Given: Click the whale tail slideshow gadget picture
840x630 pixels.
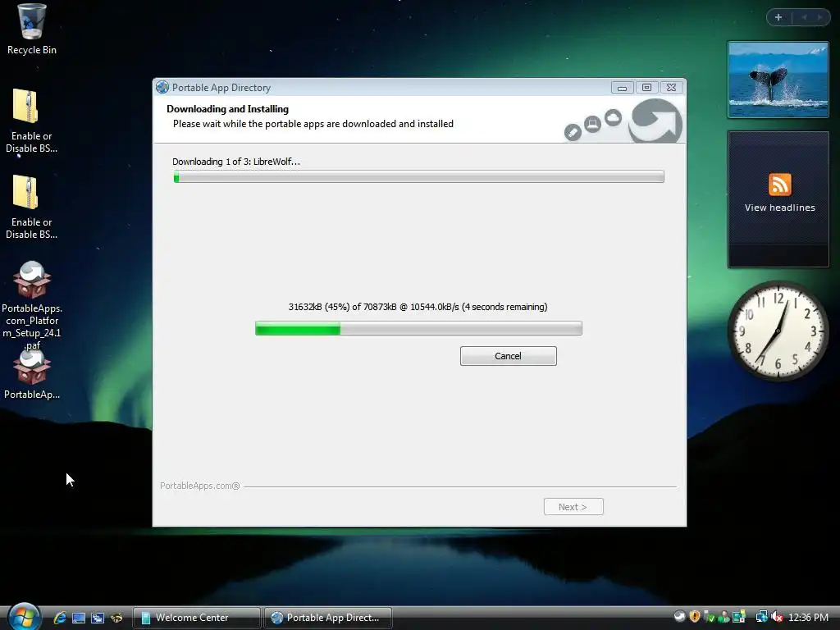Looking at the screenshot, I should [778, 80].
